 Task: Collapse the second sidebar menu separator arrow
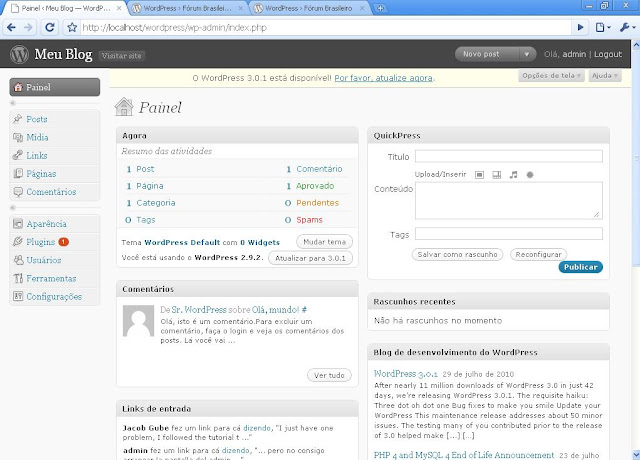pyautogui.click(x=13, y=208)
